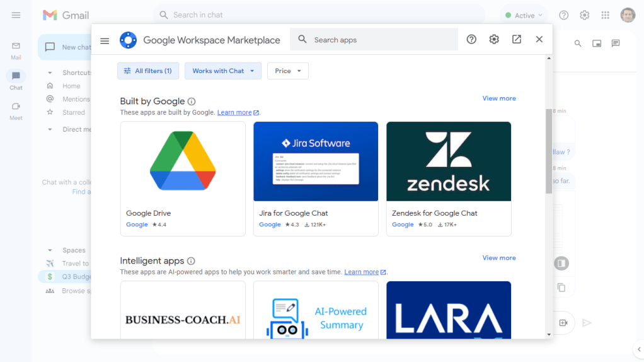The image size is (644, 362).
Task: Open the Google account avatar
Action: 628,15
